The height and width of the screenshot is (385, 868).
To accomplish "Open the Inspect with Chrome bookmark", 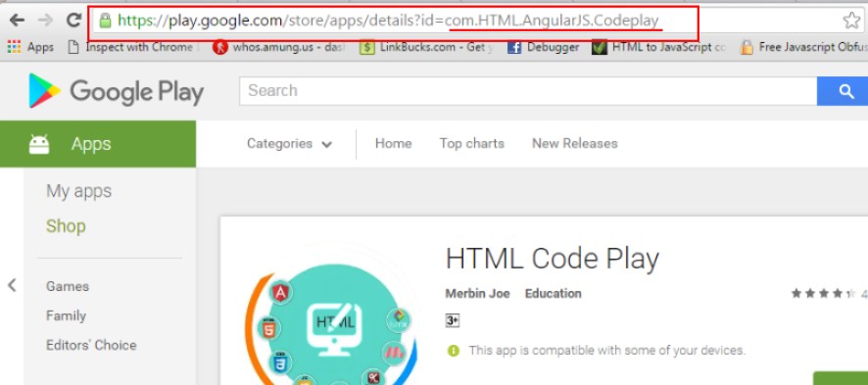I will [x=130, y=48].
